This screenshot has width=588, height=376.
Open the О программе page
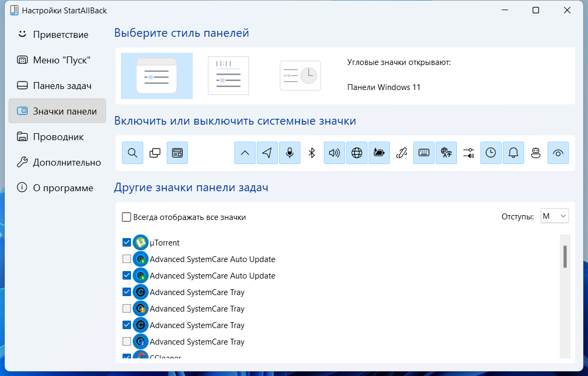point(58,188)
